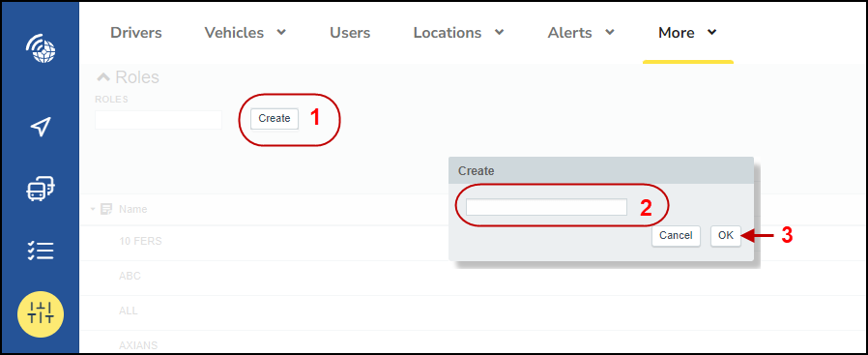Collapse the Roles section chevron
The height and width of the screenshot is (355, 868).
tap(103, 77)
